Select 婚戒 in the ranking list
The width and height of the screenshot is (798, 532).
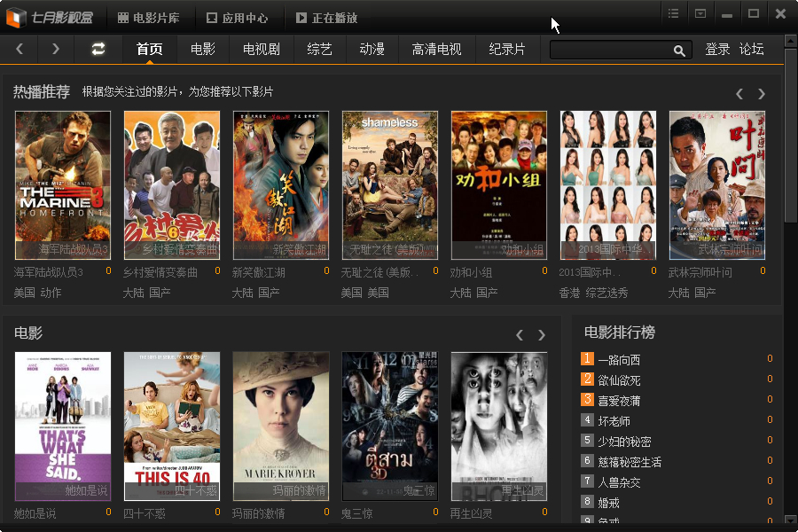[608, 503]
